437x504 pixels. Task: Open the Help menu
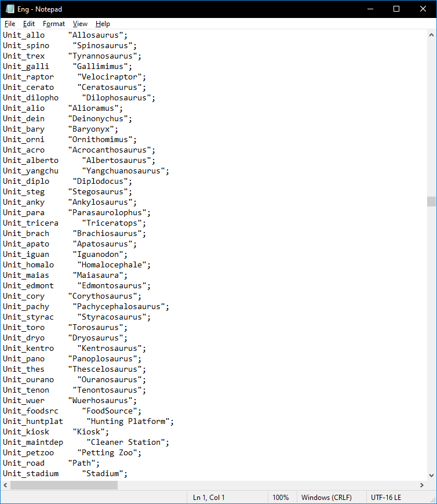coord(103,24)
